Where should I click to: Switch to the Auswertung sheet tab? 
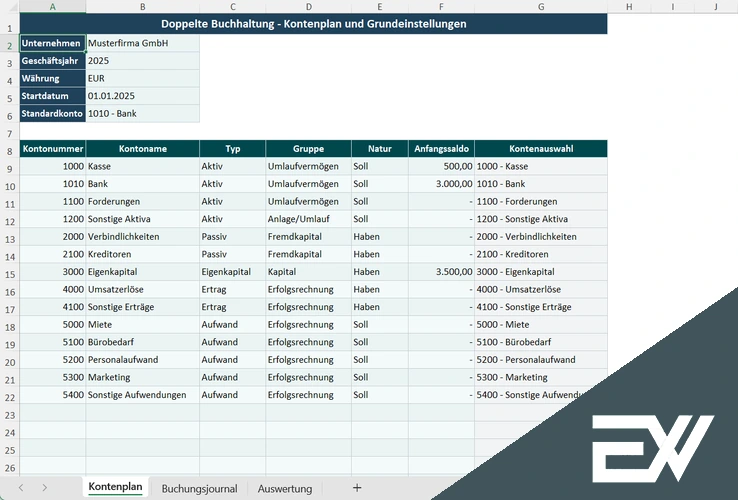click(x=285, y=488)
